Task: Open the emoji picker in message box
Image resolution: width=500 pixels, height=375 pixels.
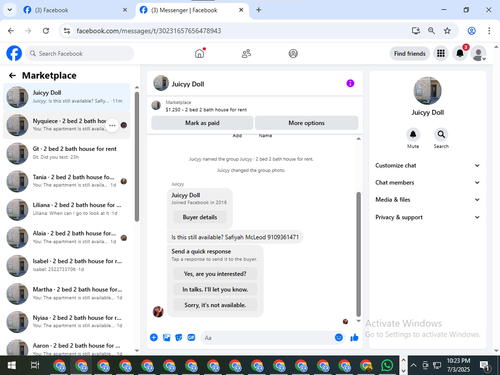Action: [x=339, y=337]
